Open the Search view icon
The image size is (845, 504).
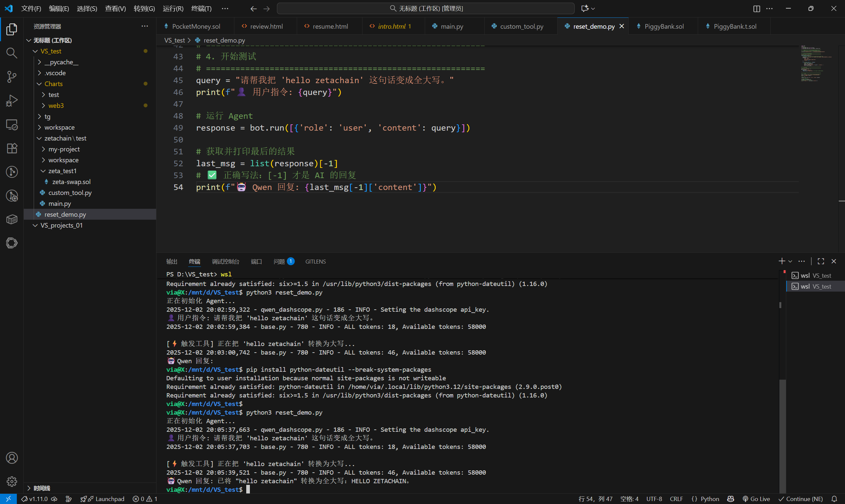[12, 53]
